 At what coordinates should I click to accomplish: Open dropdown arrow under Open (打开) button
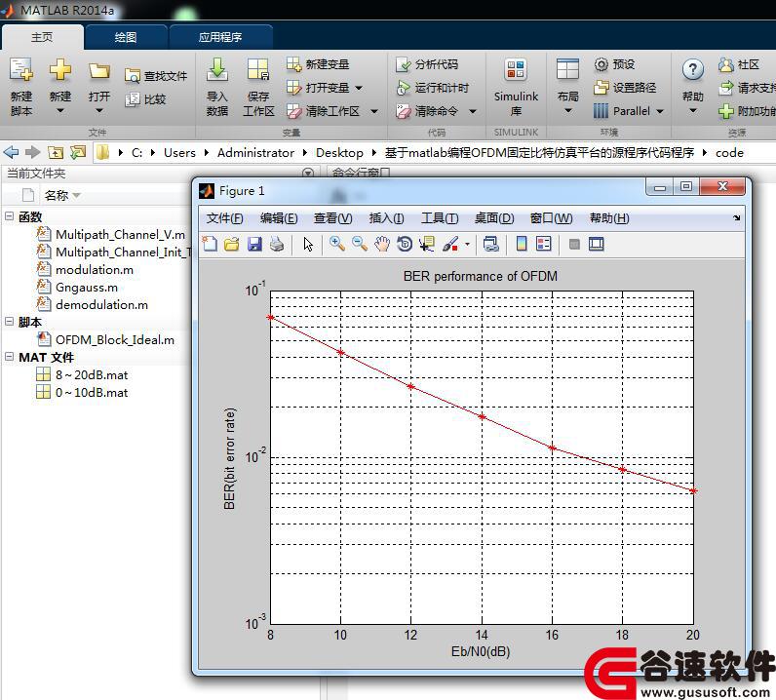pos(99,111)
